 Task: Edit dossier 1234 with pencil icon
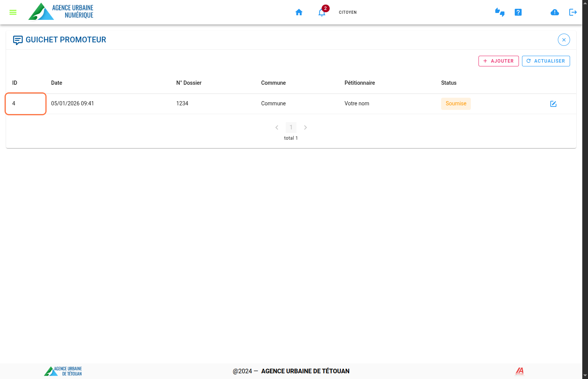[x=553, y=104]
